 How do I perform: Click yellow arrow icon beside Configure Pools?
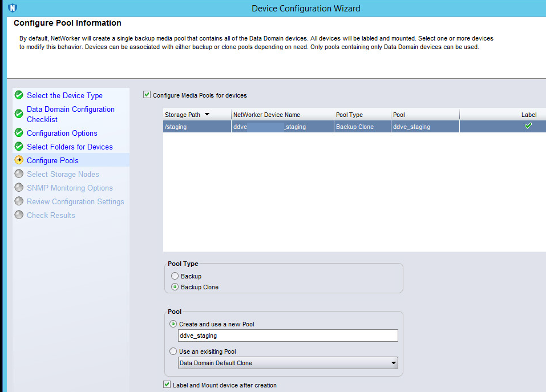click(x=19, y=160)
